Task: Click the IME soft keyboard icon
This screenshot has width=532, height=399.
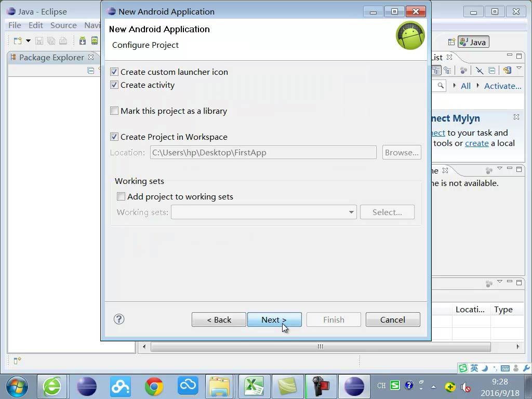Action: pos(505,368)
